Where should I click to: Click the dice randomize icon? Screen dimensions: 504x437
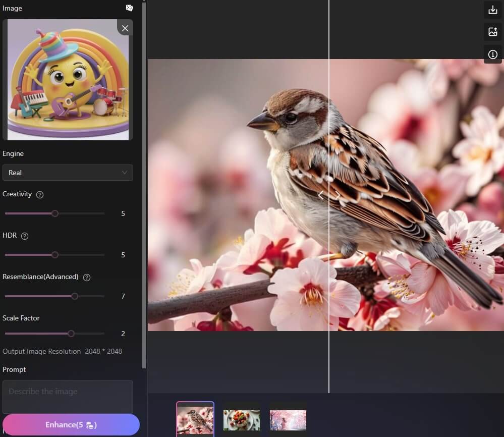pos(130,8)
